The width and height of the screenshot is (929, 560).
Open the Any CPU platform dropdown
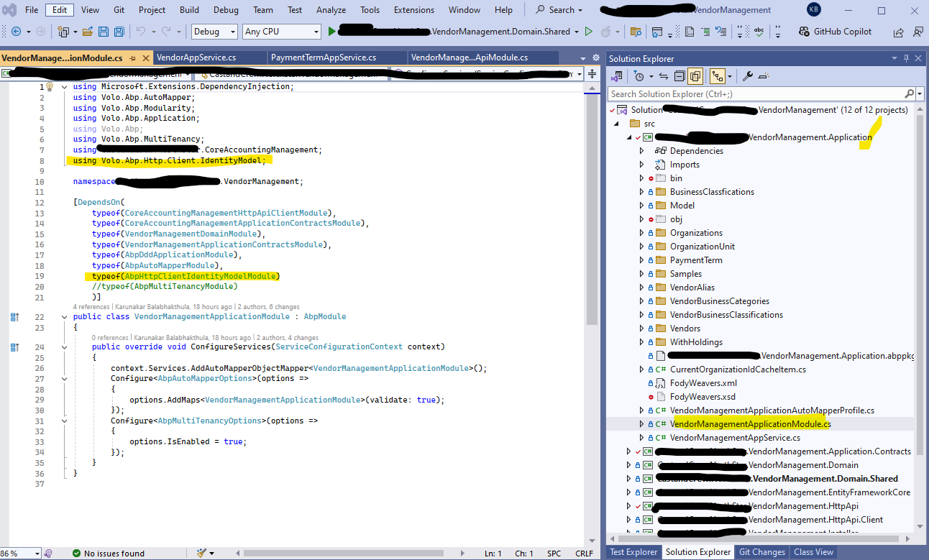(281, 32)
